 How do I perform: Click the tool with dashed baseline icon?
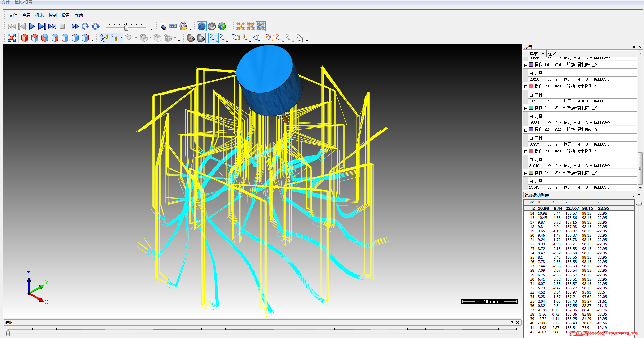click(x=256, y=38)
